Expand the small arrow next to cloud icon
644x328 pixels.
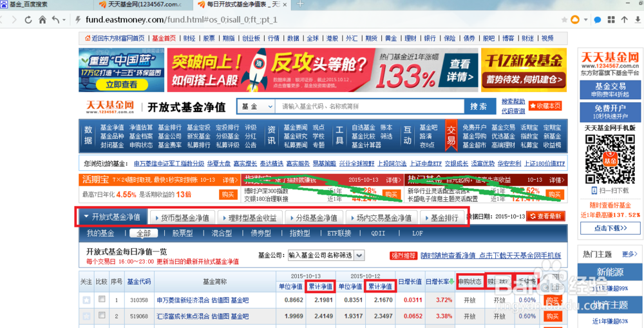click(585, 20)
